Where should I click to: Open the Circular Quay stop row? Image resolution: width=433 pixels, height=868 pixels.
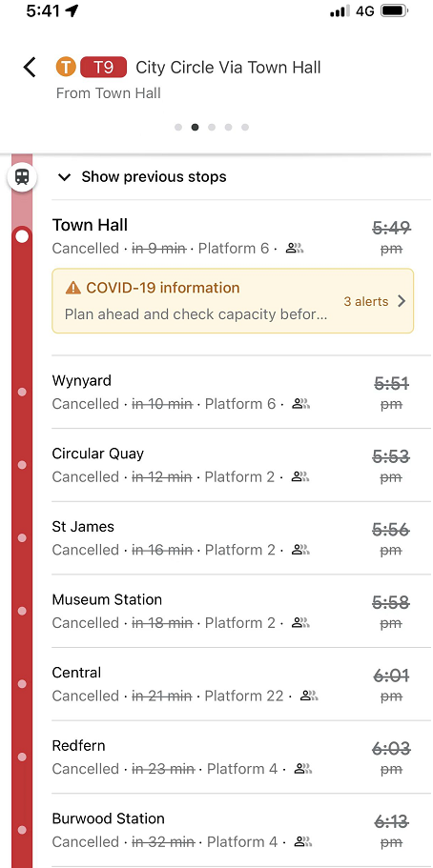(241, 465)
